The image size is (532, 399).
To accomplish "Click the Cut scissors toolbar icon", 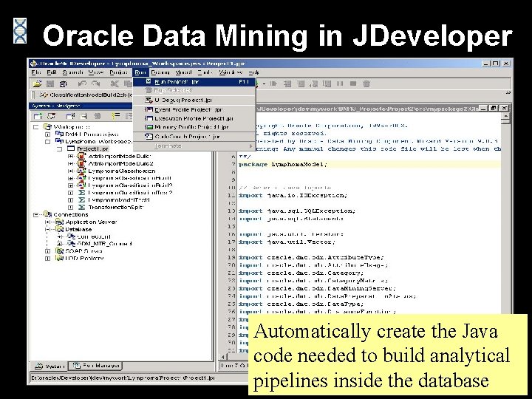I will tap(115, 83).
